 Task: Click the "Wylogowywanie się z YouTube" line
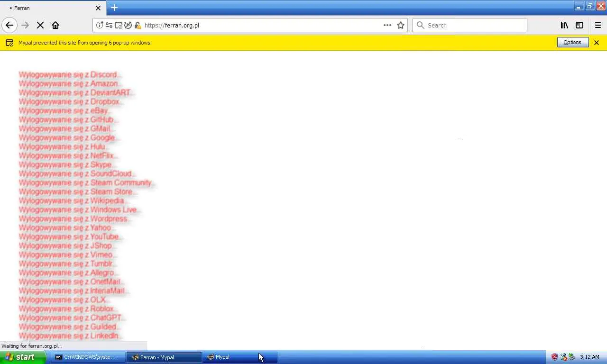point(70,237)
